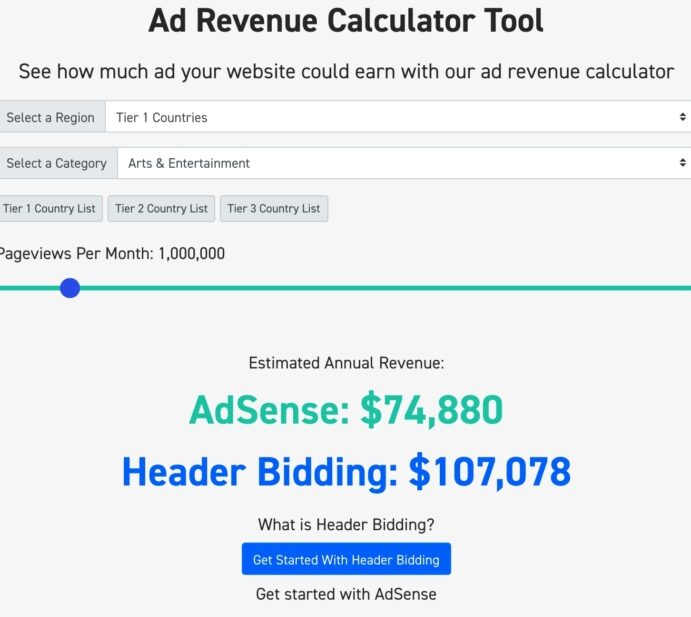The width and height of the screenshot is (691, 617).
Task: Click the arrow icon on region selector
Action: (682, 117)
